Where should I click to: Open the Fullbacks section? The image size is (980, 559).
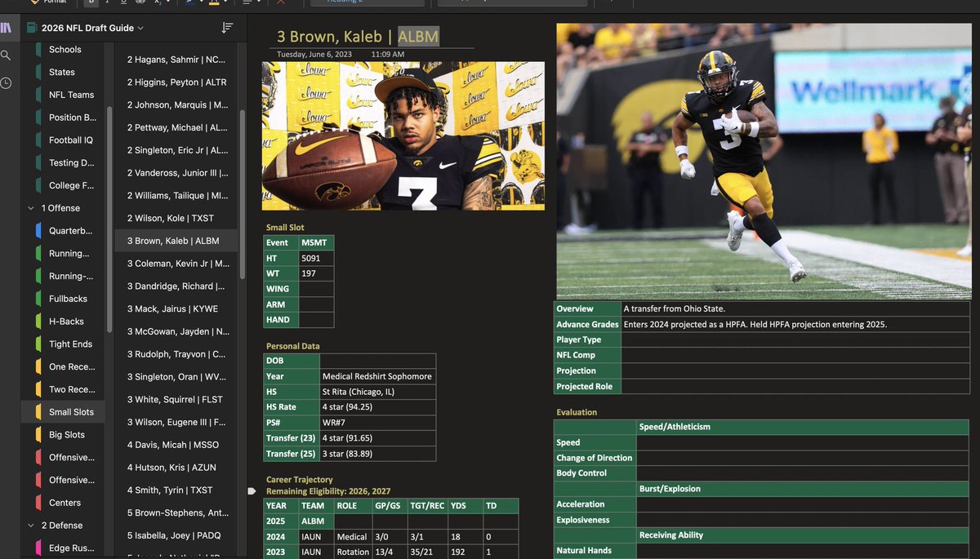69,299
